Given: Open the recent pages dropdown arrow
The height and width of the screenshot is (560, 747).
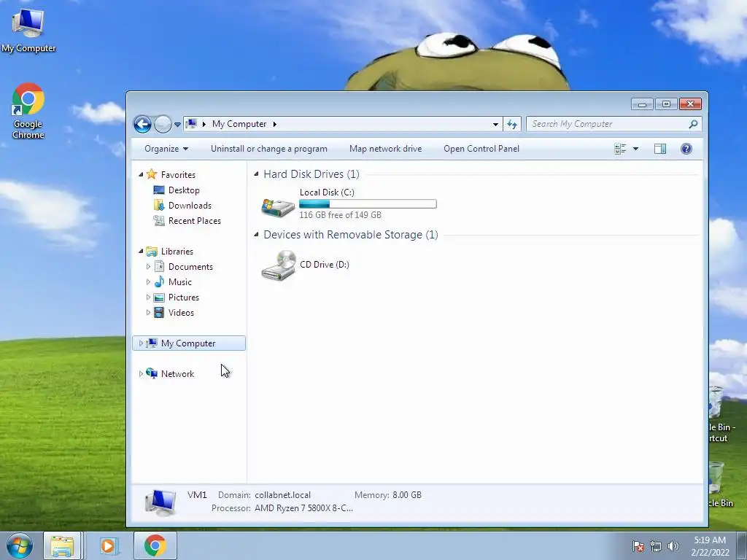Looking at the screenshot, I should click(x=177, y=125).
